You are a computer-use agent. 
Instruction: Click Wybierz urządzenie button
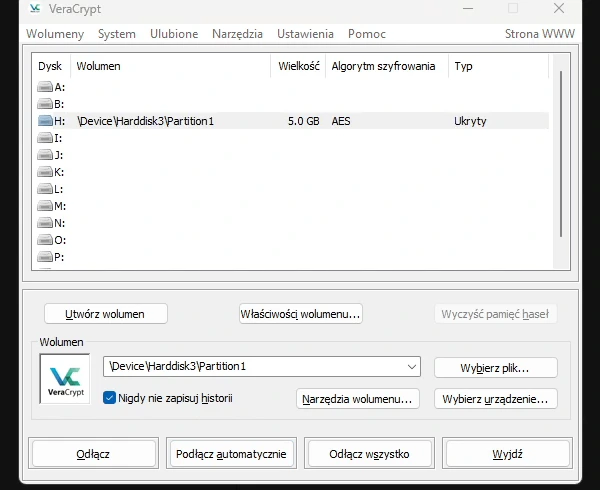tap(496, 399)
